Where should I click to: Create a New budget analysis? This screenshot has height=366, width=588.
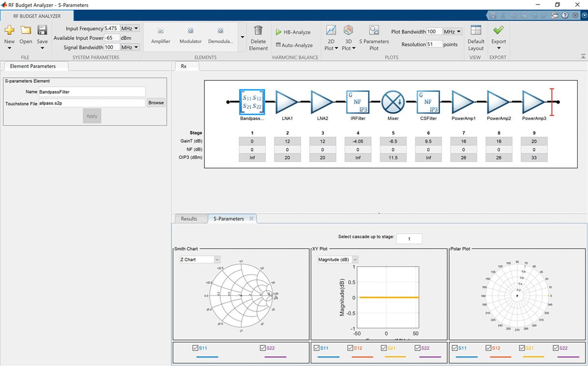(x=9, y=35)
